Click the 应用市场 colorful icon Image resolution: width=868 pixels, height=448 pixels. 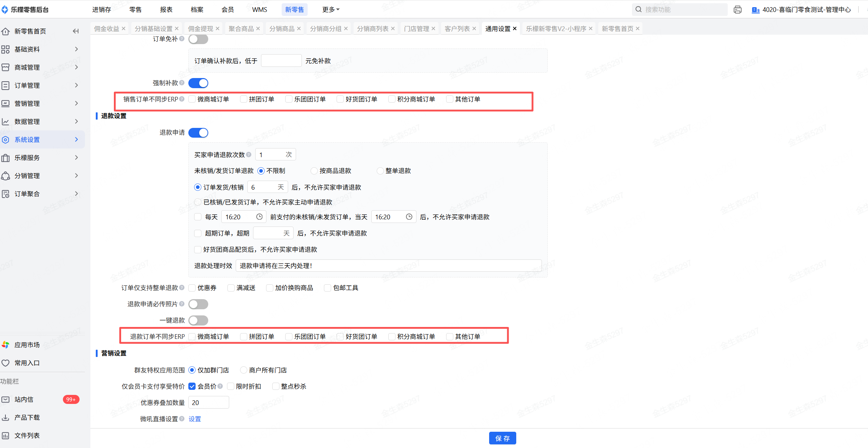tap(5, 345)
